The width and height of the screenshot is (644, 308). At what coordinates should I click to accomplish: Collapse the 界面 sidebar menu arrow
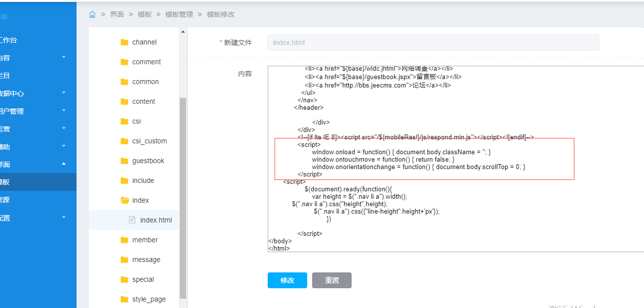point(64,164)
